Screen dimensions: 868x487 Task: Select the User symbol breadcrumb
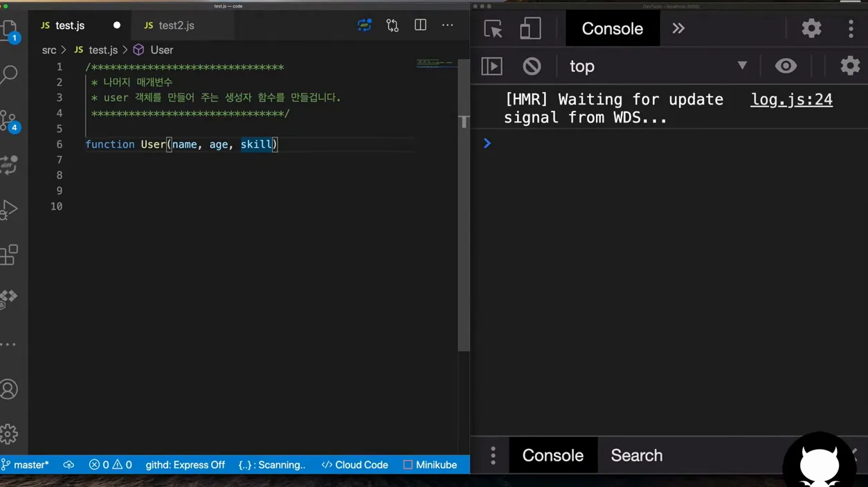coord(154,50)
